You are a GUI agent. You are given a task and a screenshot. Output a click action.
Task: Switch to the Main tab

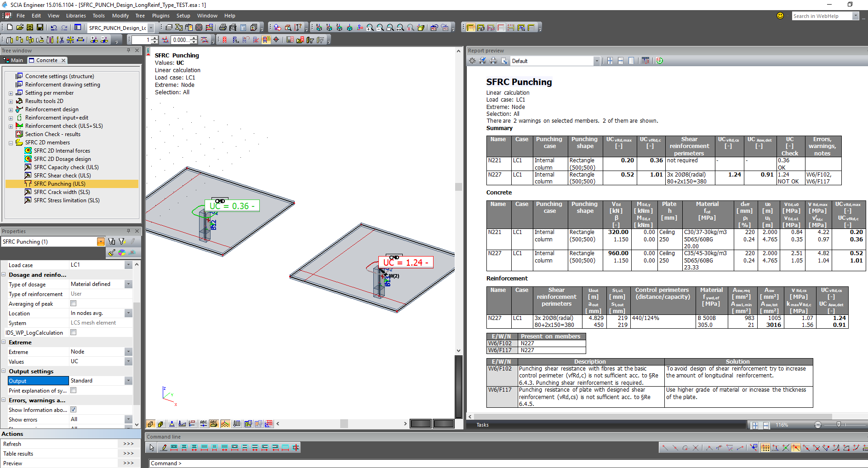click(14, 60)
